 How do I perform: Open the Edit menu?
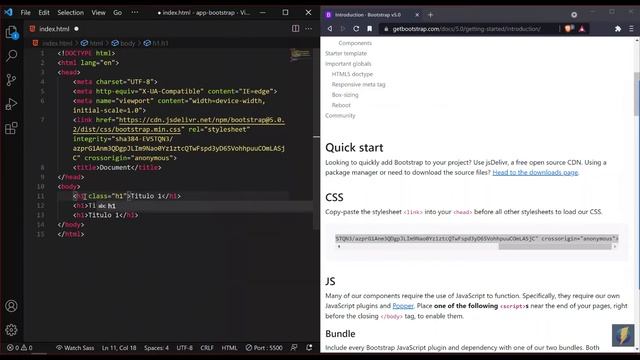(44, 13)
